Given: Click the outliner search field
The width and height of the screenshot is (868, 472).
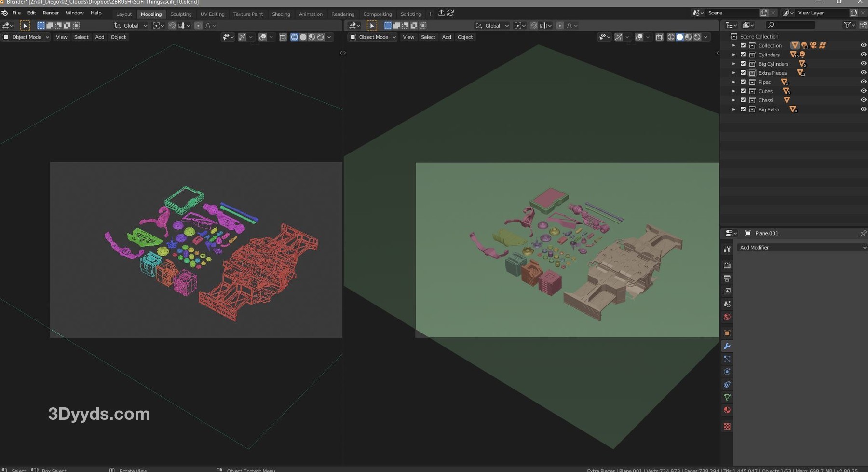Looking at the screenshot, I should click(x=791, y=25).
